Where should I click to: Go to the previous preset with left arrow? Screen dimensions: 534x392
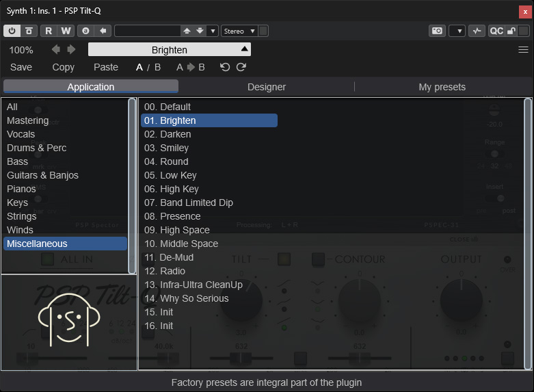[56, 49]
